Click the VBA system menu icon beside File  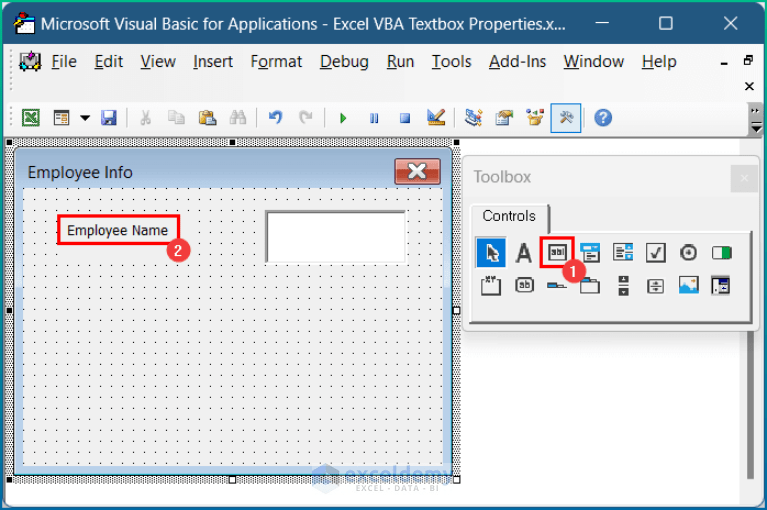[x=30, y=62]
